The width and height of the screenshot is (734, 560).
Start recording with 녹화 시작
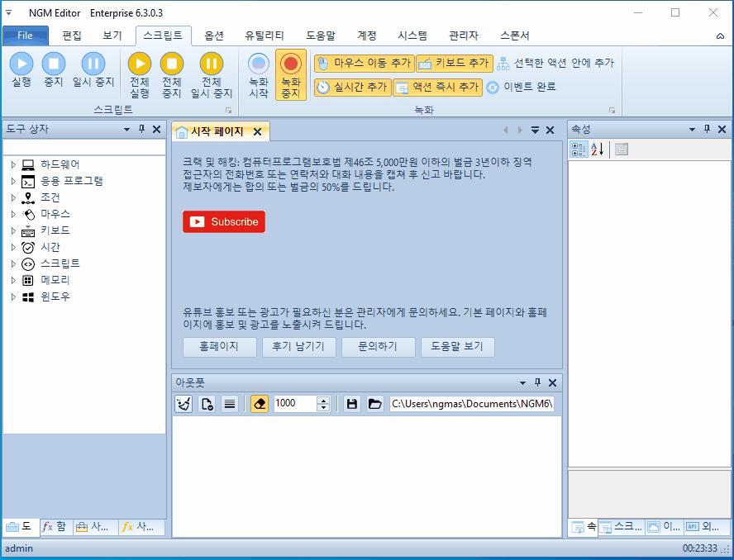pos(259,75)
